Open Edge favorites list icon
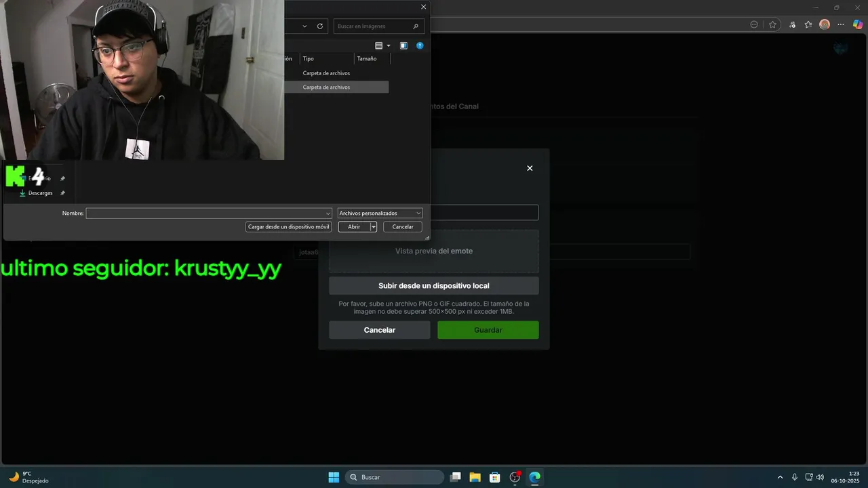Viewport: 868px width, 488px height. [808, 24]
